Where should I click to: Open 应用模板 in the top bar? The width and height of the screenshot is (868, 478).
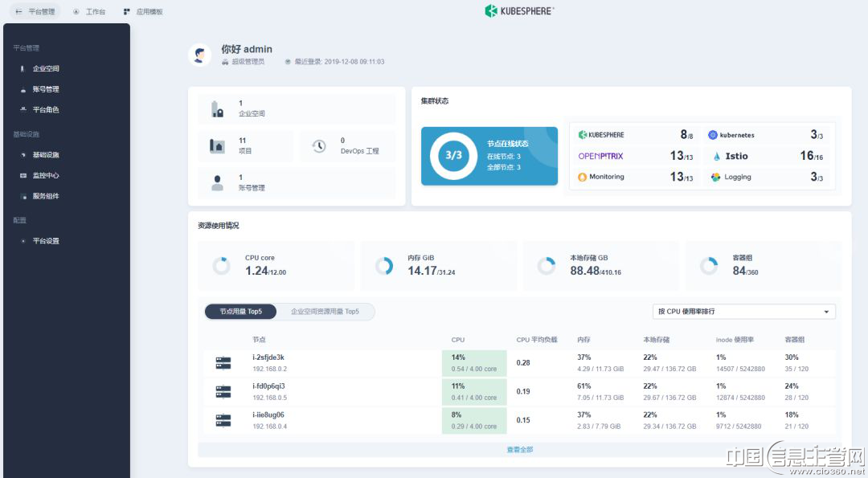click(143, 11)
